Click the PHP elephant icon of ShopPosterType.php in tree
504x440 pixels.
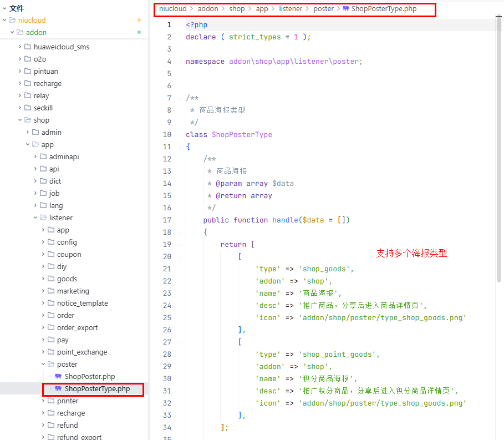(x=58, y=388)
